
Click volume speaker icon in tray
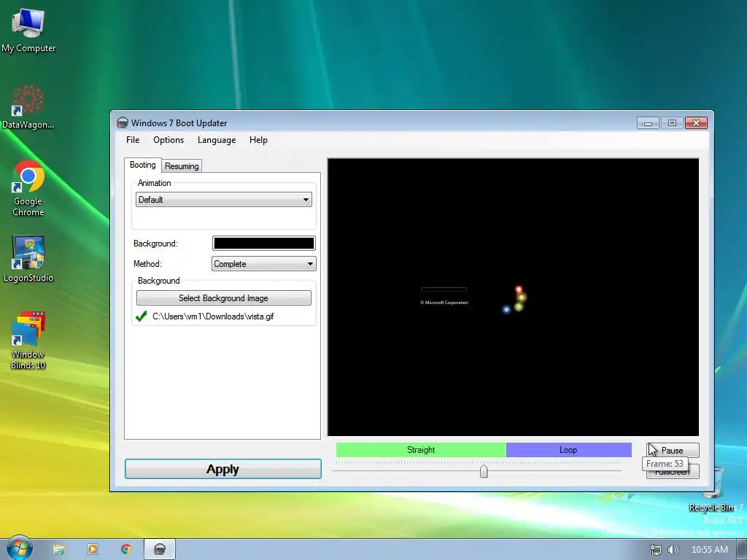click(673, 550)
